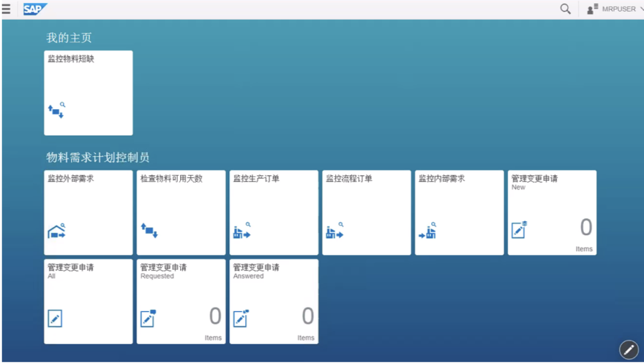Click the arrows icon on 检查物料可用天数 tile

(149, 231)
